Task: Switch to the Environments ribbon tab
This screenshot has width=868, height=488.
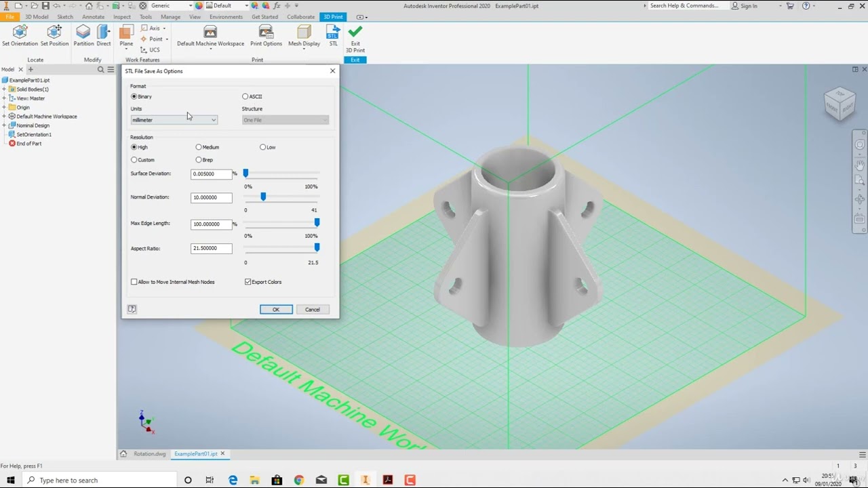Action: point(226,17)
